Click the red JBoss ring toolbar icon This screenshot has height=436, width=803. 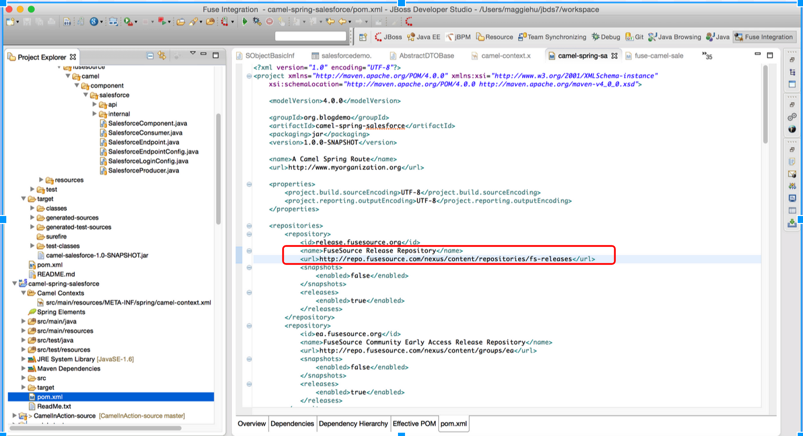(409, 22)
